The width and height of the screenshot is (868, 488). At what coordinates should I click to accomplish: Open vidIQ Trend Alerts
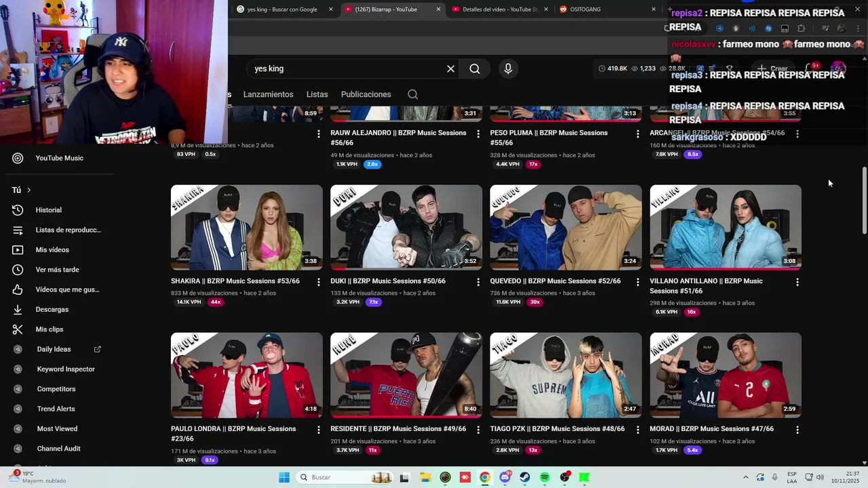[57, 409]
